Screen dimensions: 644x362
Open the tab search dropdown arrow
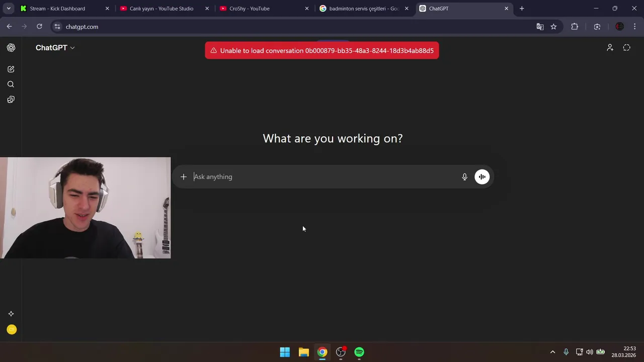[x=9, y=9]
